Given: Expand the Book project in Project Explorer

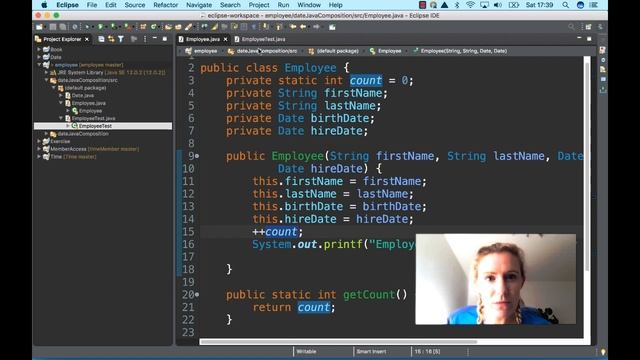Looking at the screenshot, I should pyautogui.click(x=39, y=49).
